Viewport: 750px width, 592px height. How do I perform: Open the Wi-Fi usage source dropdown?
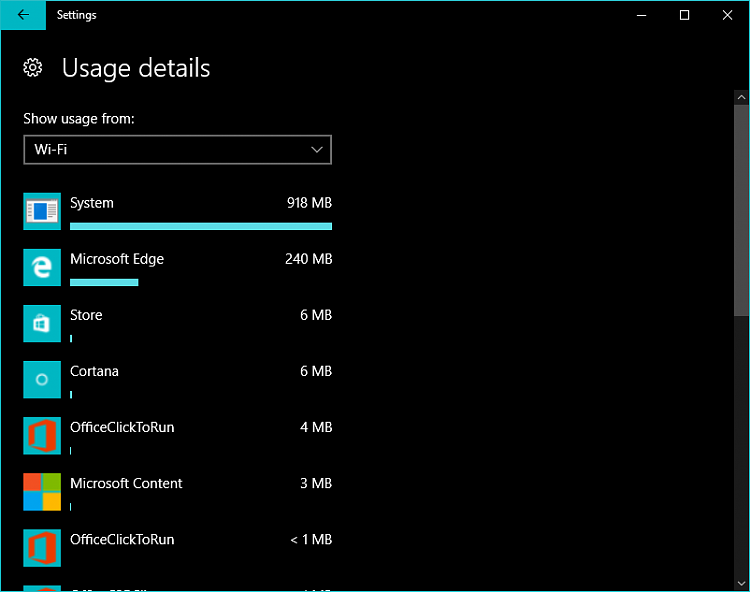177,150
